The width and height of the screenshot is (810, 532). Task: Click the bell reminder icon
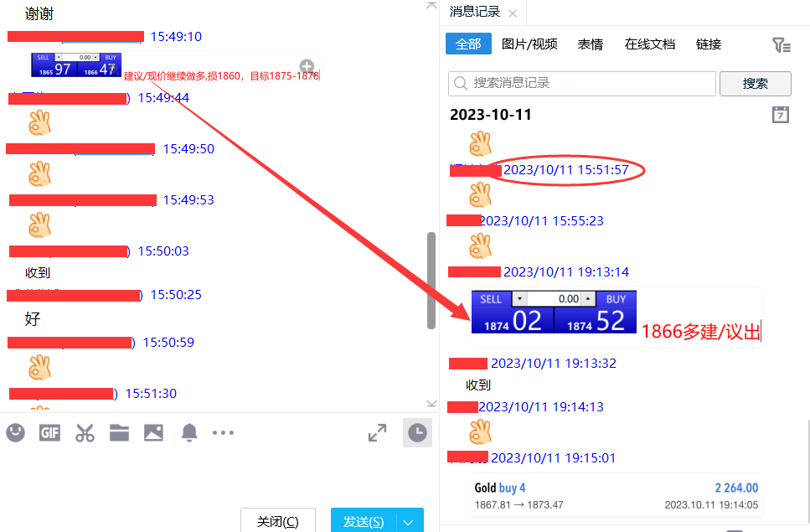188,432
